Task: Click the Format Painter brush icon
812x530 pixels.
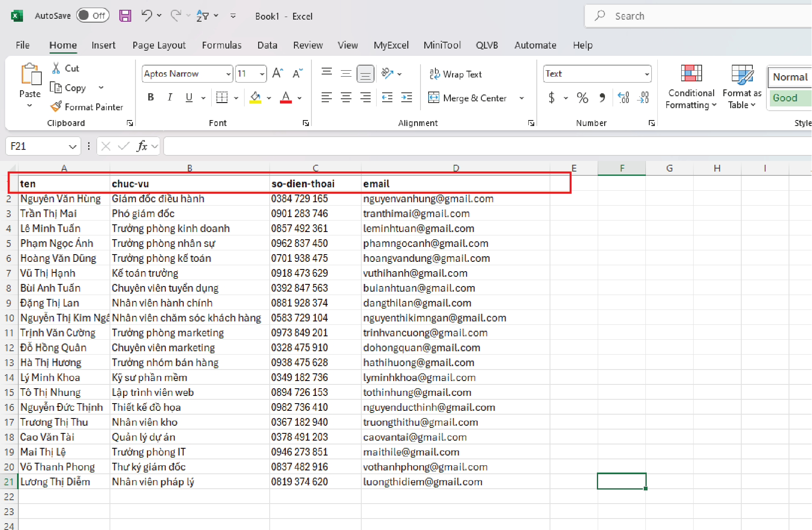Action: click(56, 106)
